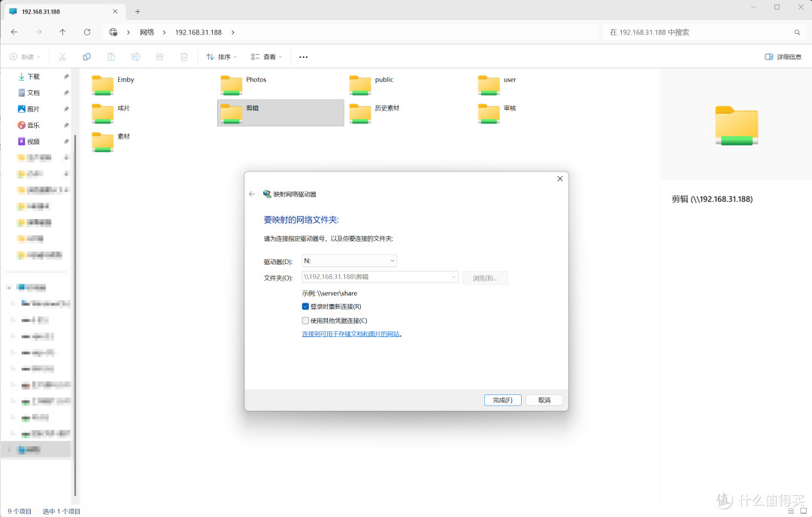Click the Cut scissors icon in the toolbar
Viewport: 812px width, 517px height.
click(x=62, y=57)
